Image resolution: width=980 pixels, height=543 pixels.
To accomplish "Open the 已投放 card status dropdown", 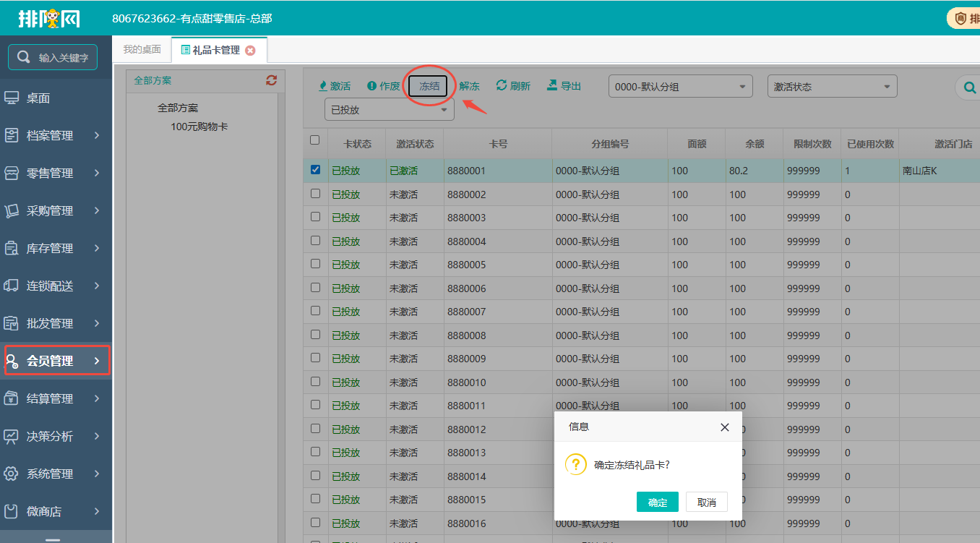I will (x=389, y=111).
